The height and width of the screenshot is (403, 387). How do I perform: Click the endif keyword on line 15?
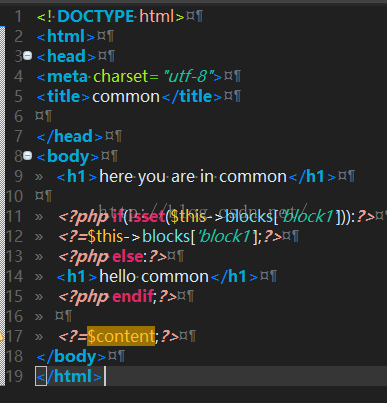pyautogui.click(x=133, y=296)
